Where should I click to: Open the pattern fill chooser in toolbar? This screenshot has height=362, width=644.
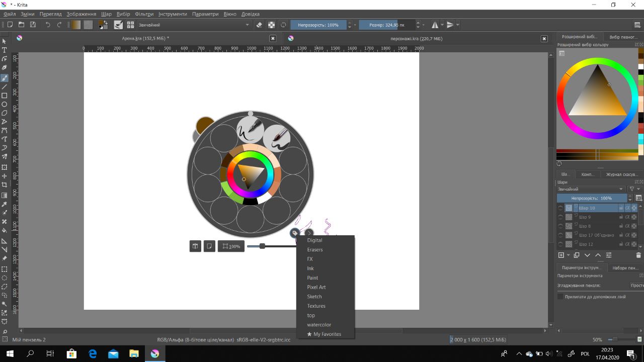[x=88, y=25]
